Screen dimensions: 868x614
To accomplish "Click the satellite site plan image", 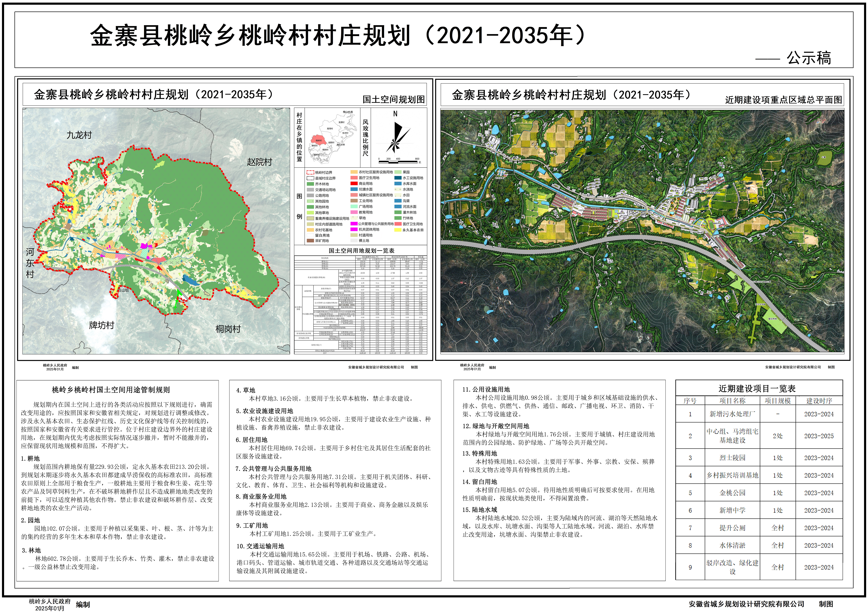I will [x=642, y=231].
